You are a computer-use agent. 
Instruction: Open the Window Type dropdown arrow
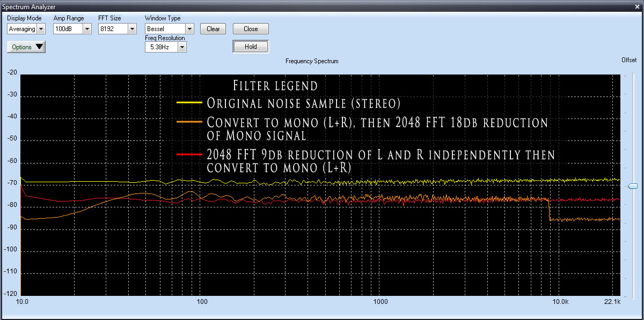189,29
